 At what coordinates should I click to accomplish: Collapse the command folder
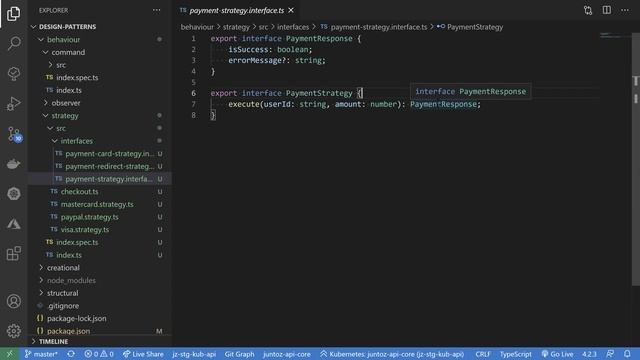[68, 52]
